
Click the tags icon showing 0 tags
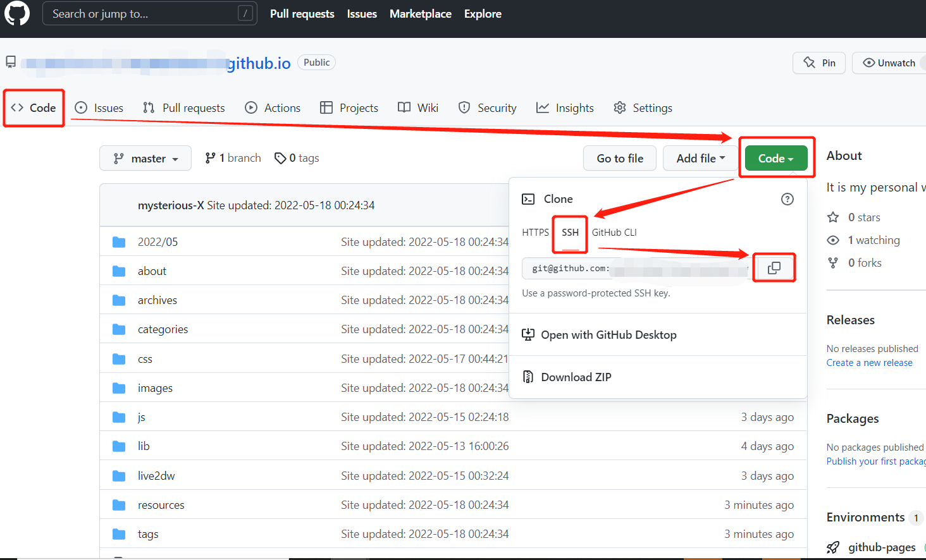(x=280, y=158)
